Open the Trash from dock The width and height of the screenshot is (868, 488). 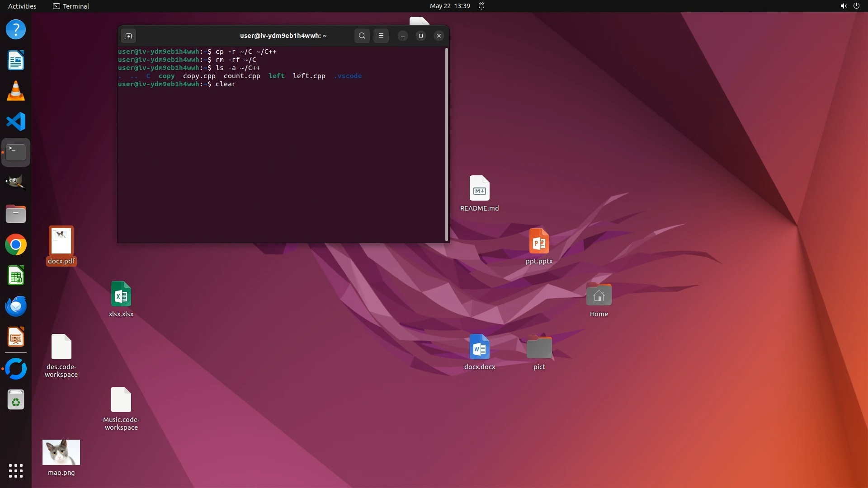tap(16, 400)
